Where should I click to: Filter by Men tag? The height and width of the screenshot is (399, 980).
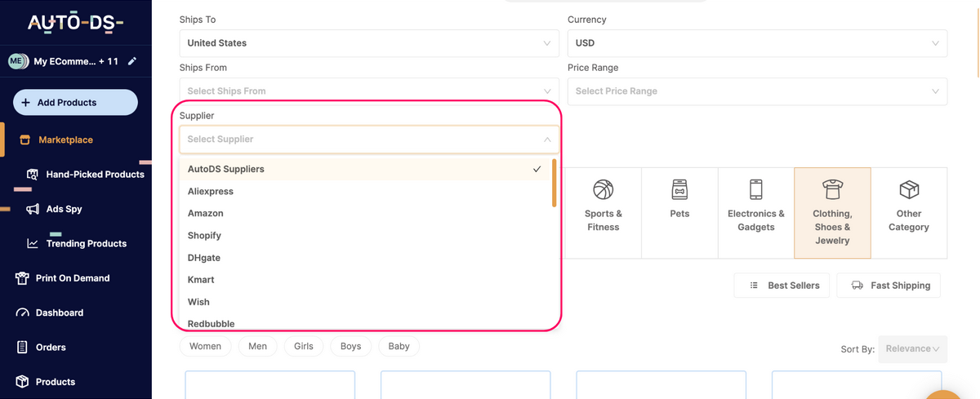coord(257,347)
